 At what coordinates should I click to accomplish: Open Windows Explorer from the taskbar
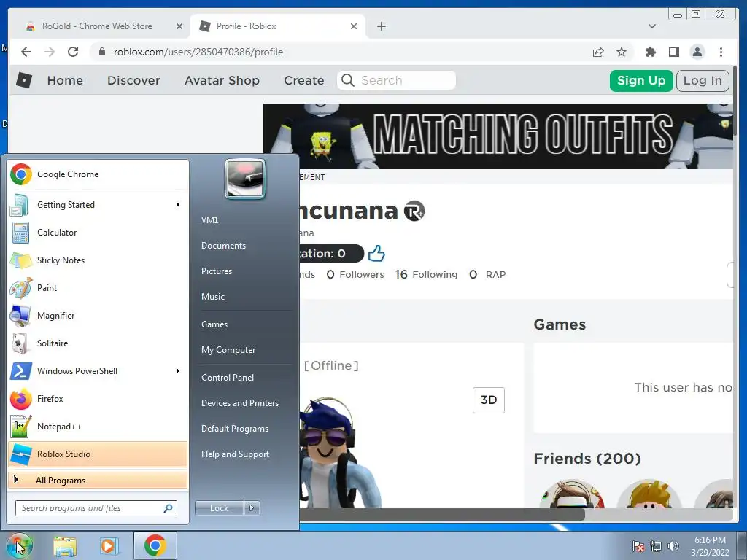tap(65, 545)
